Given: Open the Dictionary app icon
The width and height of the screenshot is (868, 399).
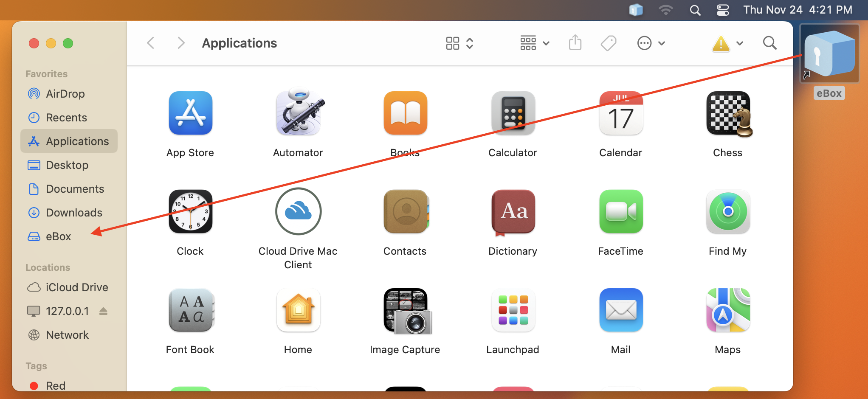Looking at the screenshot, I should (513, 212).
